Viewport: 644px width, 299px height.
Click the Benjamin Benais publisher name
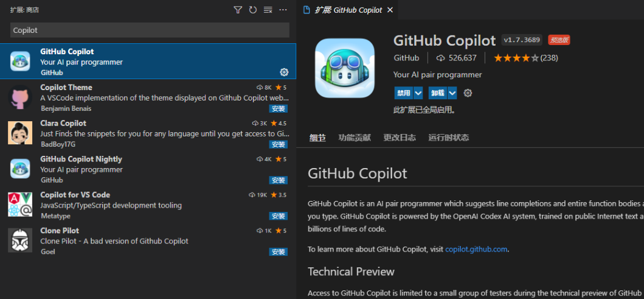coord(66,108)
